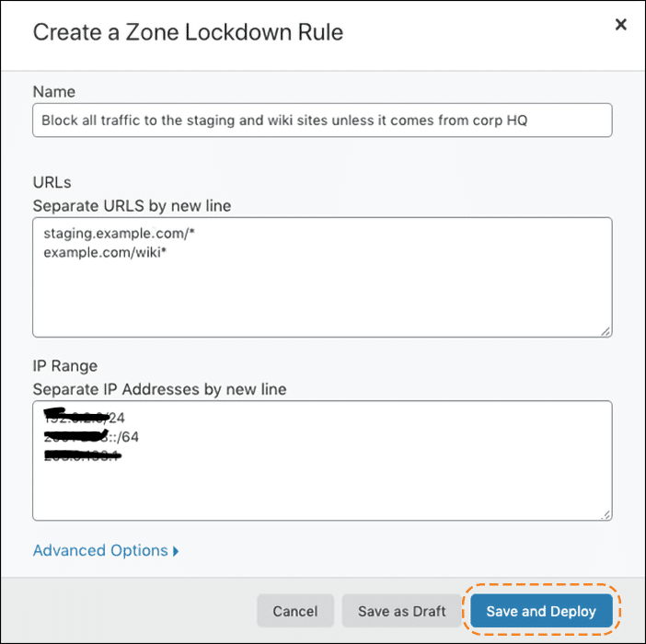Close the Zone Lockdown Rule dialog
This screenshot has height=644, width=646.
pyautogui.click(x=621, y=26)
